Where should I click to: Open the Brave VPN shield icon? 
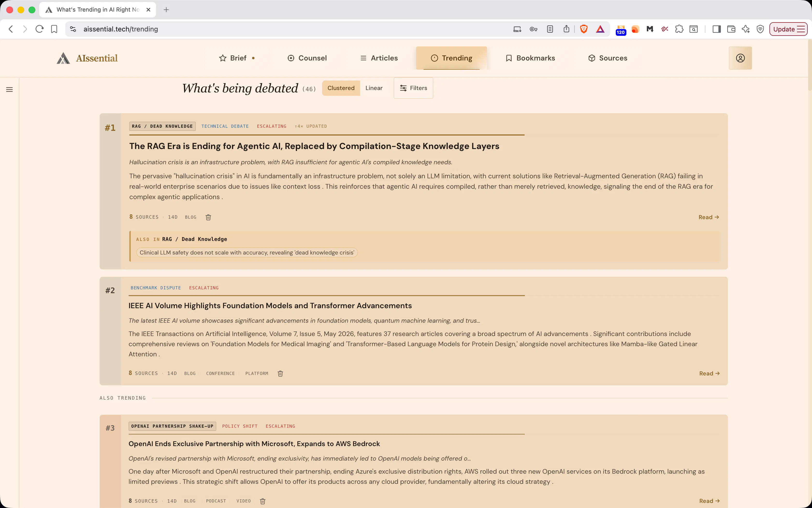pos(760,29)
